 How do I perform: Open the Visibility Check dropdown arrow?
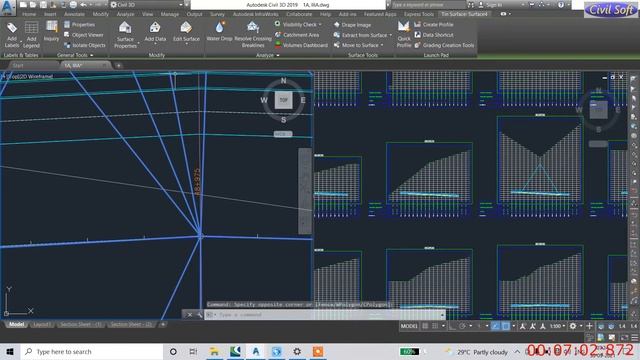pos(320,24)
